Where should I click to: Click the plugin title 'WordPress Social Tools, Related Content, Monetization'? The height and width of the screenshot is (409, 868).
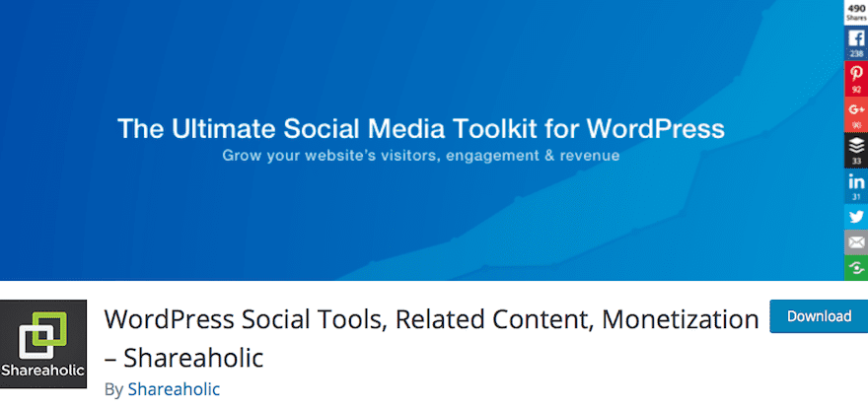tap(431, 320)
